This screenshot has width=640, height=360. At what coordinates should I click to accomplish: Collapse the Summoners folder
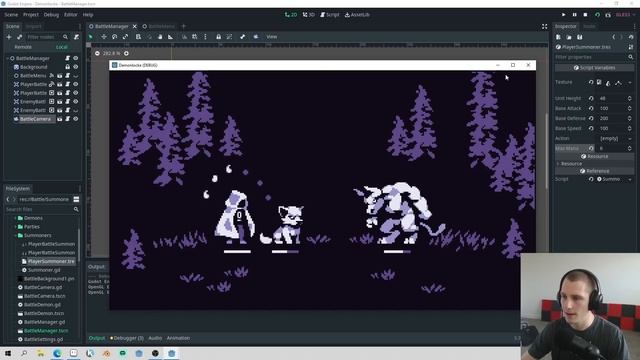coord(16,236)
